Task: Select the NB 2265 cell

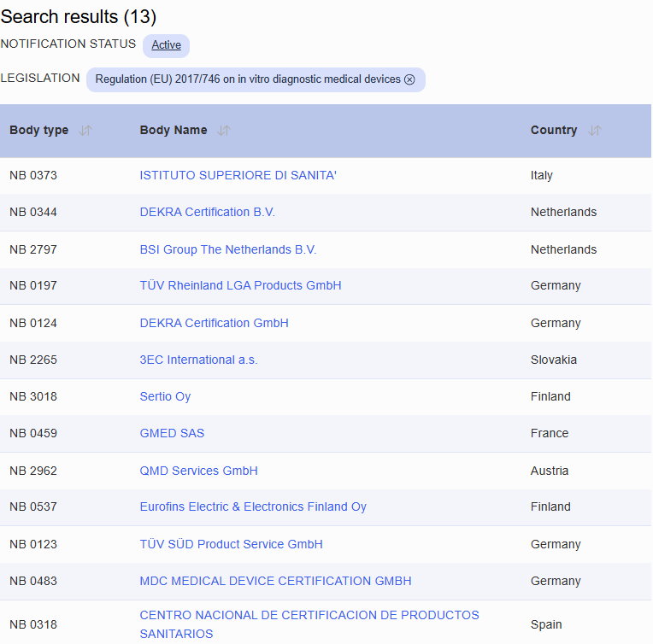Action: point(33,360)
